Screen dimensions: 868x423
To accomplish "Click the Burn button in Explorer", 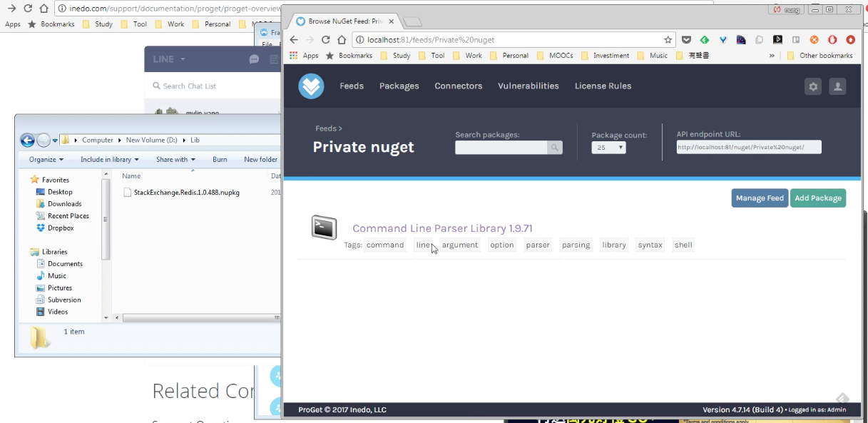I will [220, 160].
